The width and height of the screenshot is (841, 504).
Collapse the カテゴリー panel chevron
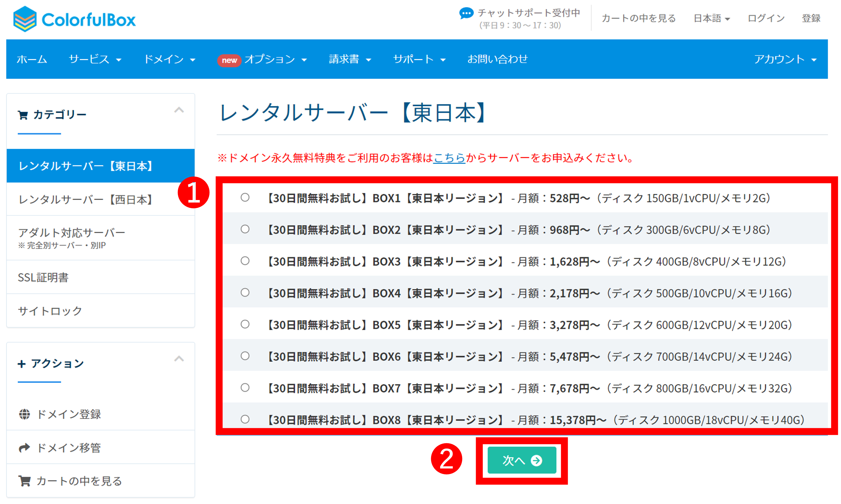click(x=179, y=110)
